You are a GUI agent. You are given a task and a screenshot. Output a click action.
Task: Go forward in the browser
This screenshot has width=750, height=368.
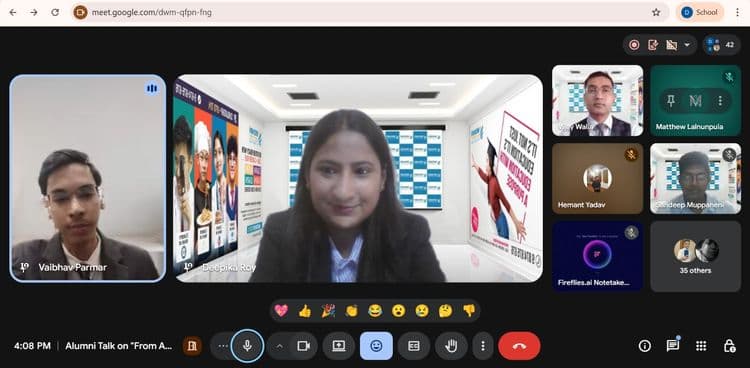tap(33, 12)
